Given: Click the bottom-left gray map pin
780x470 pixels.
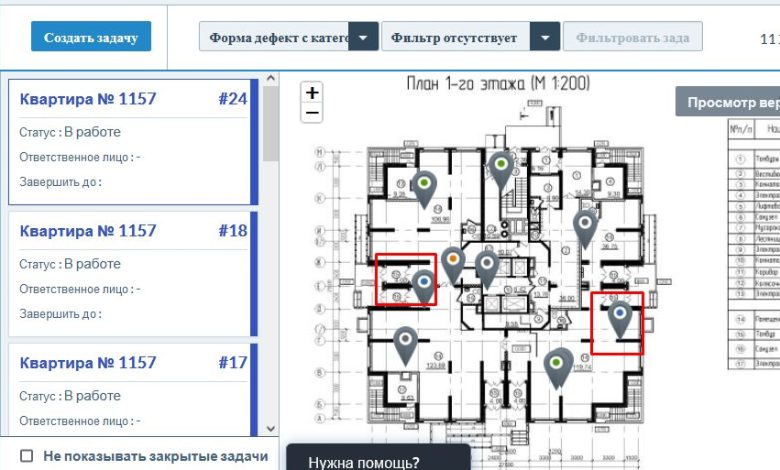Looking at the screenshot, I should 405,342.
